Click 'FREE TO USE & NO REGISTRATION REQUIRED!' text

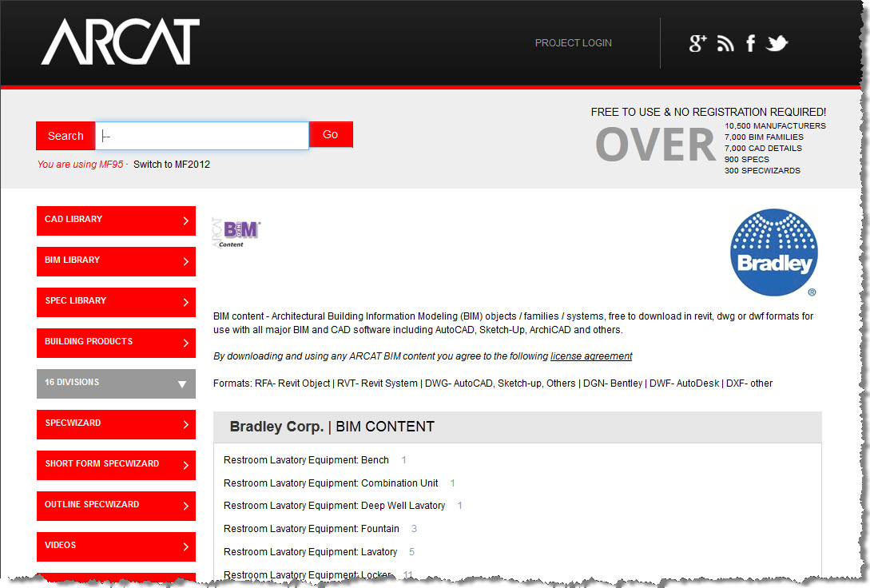709,112
